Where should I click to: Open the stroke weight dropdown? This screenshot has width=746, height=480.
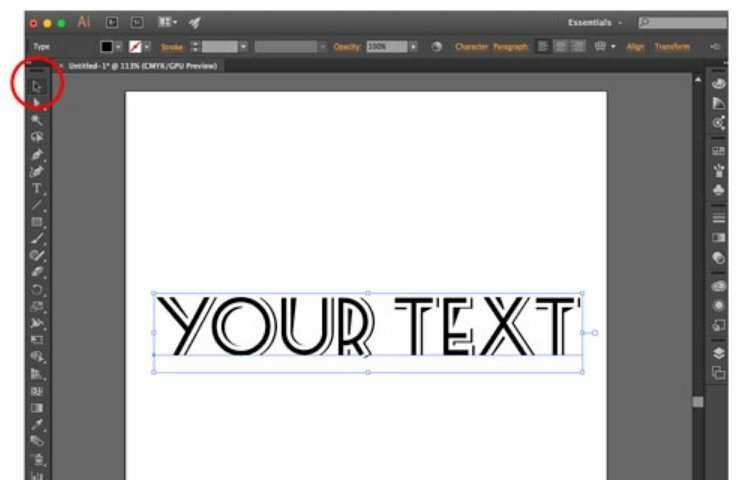[244, 47]
